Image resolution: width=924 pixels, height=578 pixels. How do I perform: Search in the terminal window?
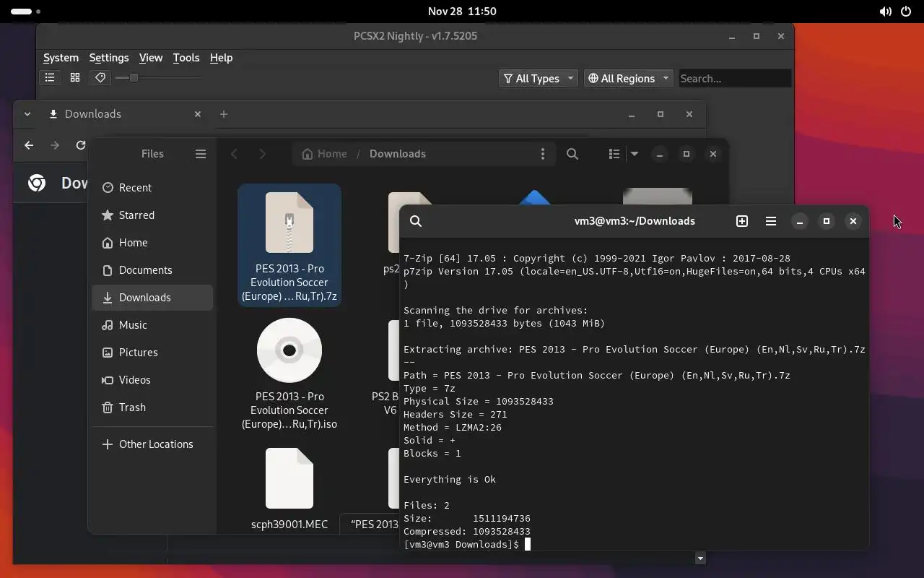tap(416, 221)
